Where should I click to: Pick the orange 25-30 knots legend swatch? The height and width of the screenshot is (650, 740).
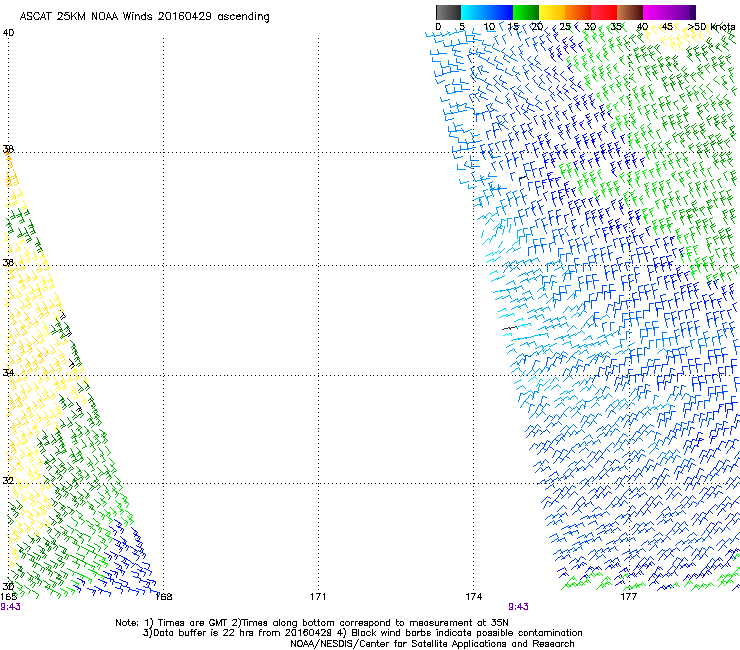[x=578, y=12]
